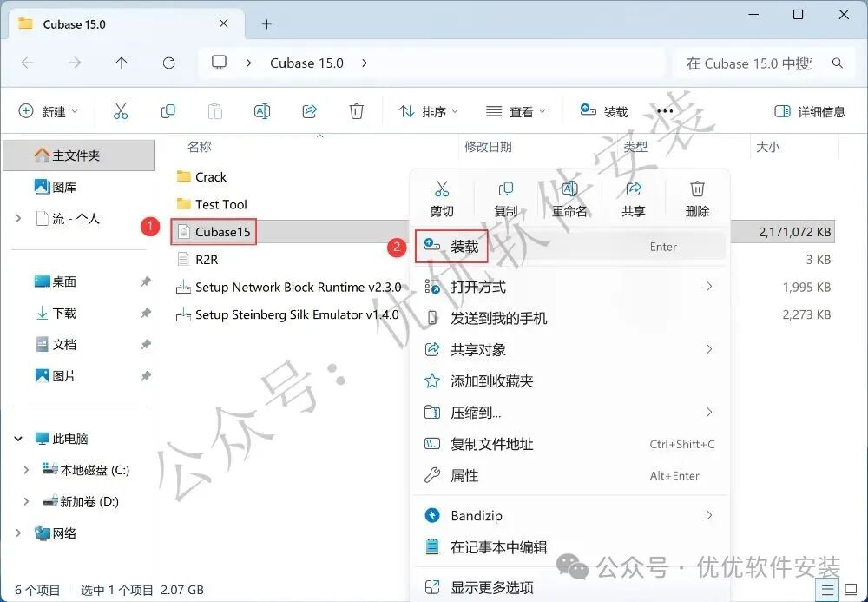Go back with the back arrow

27,63
